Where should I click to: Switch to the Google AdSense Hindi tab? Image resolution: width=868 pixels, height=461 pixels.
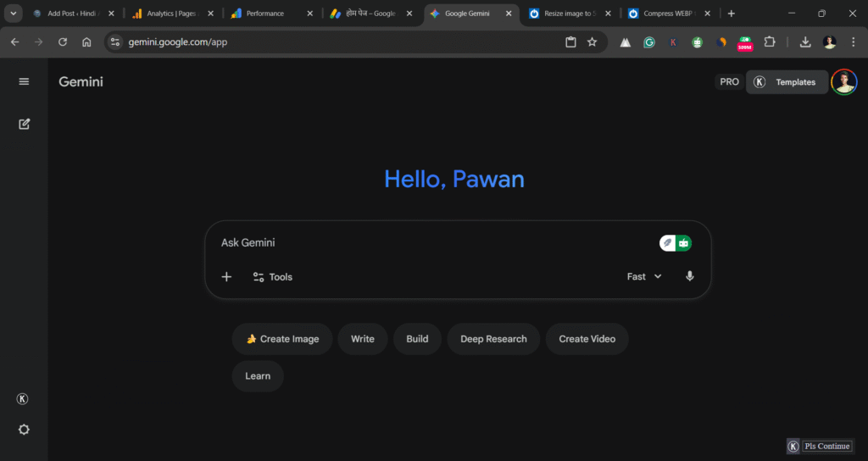370,14
